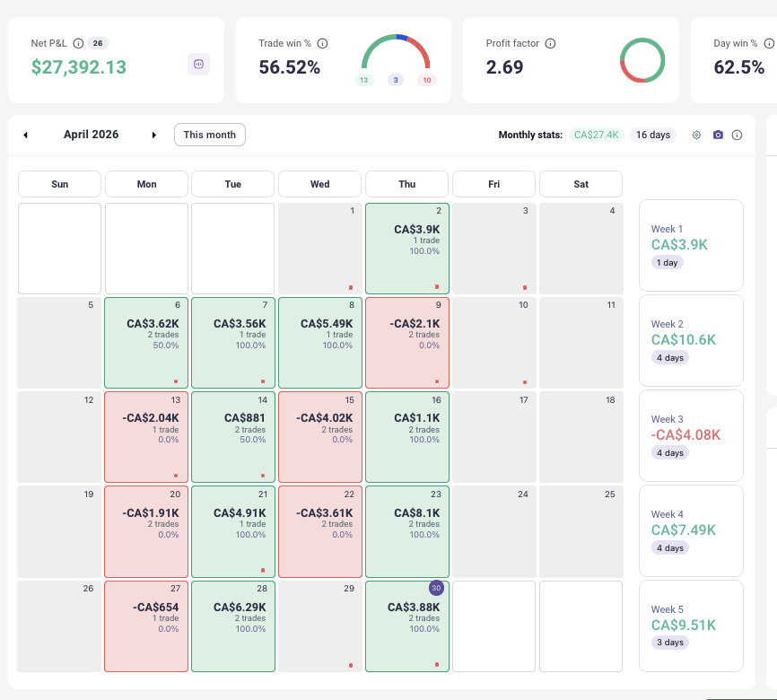Click the This month button
This screenshot has height=700, width=777.
point(210,135)
